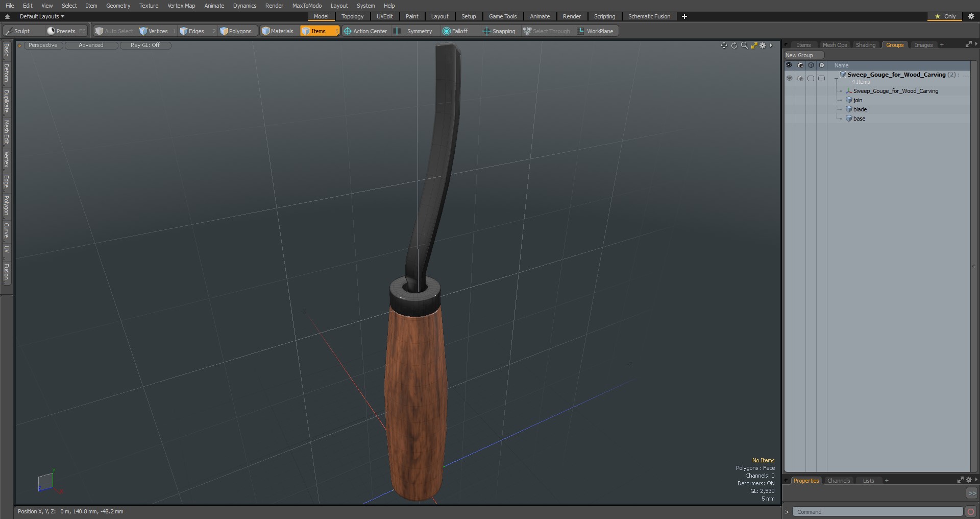Check the first checkbox in Sweep_Gouge group row

tap(811, 79)
